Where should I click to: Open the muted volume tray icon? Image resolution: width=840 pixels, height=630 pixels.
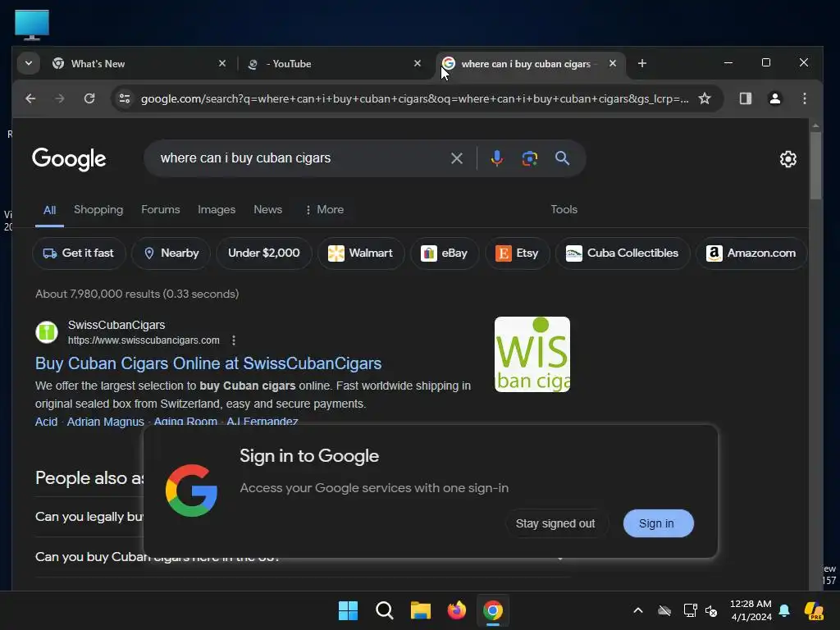click(711, 610)
